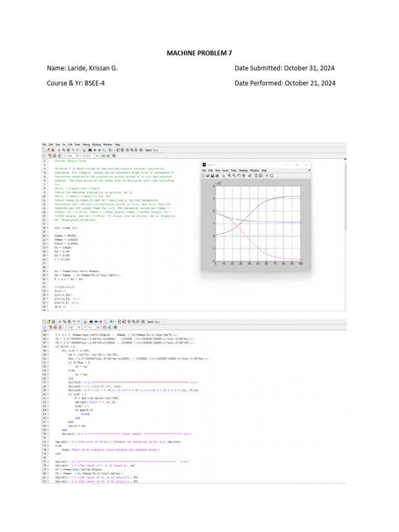
Task: Toggle Insert Legend in Figure 1 toolbar
Action: [x=261, y=176]
